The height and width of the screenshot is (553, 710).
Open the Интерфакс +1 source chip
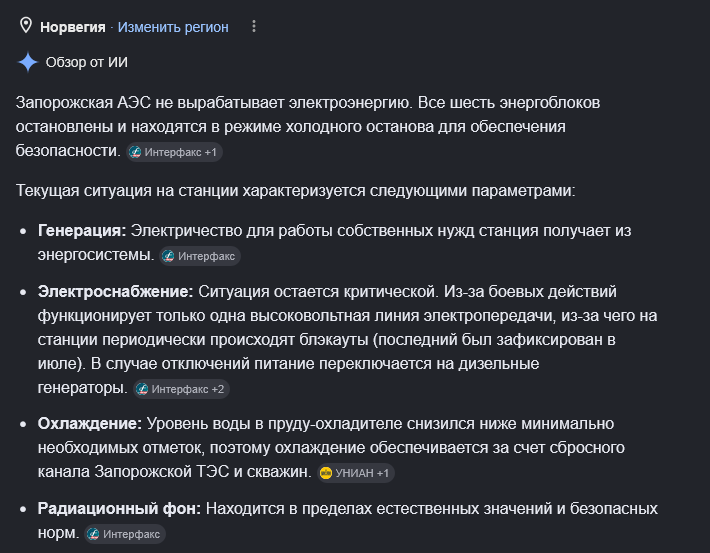(x=174, y=152)
